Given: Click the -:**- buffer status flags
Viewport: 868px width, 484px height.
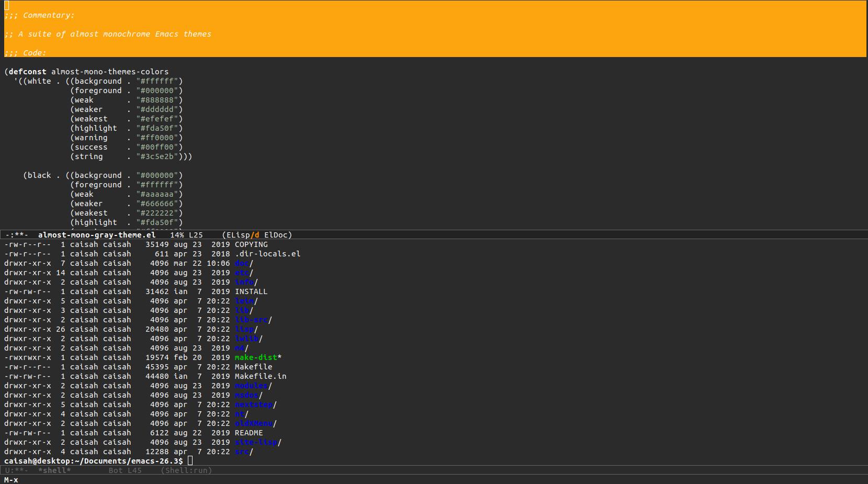Looking at the screenshot, I should [17, 235].
